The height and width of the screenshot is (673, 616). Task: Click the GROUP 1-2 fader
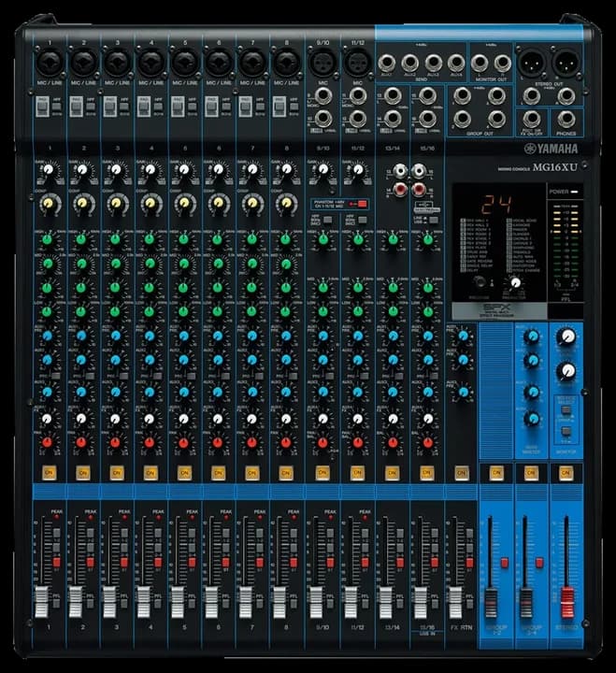tap(491, 604)
